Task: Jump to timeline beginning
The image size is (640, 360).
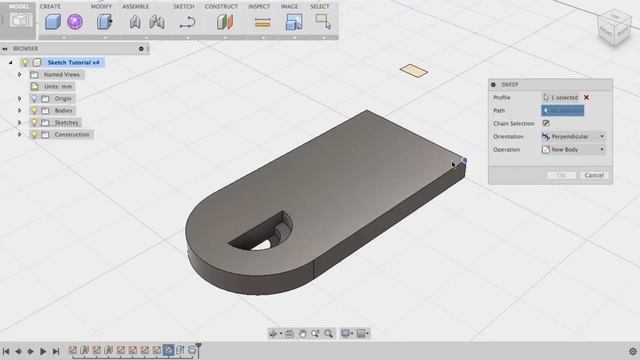Action: (6, 351)
